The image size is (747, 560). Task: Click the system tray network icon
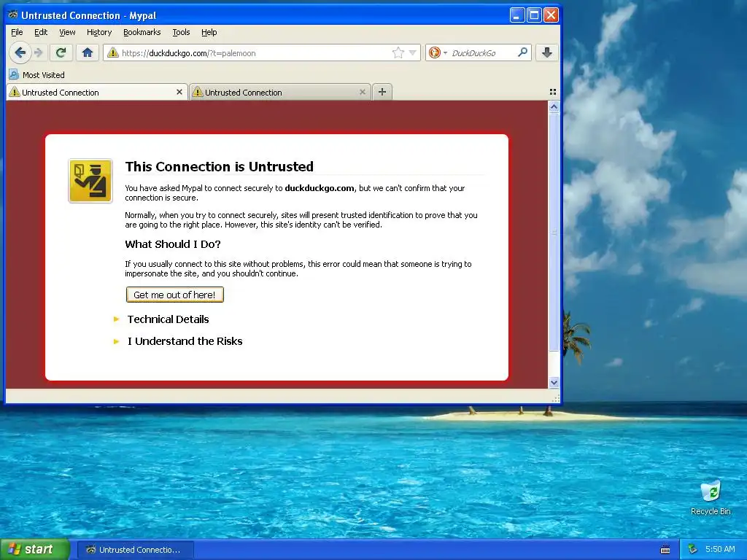click(x=693, y=549)
